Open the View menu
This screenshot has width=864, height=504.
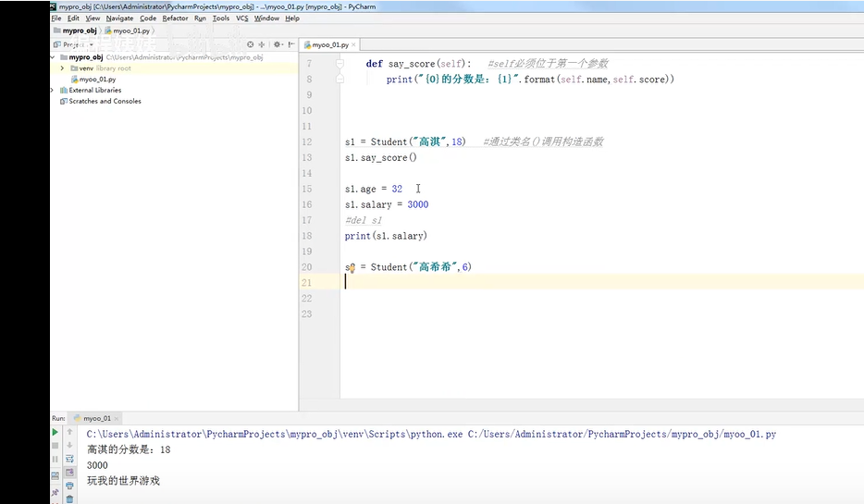[x=93, y=18]
